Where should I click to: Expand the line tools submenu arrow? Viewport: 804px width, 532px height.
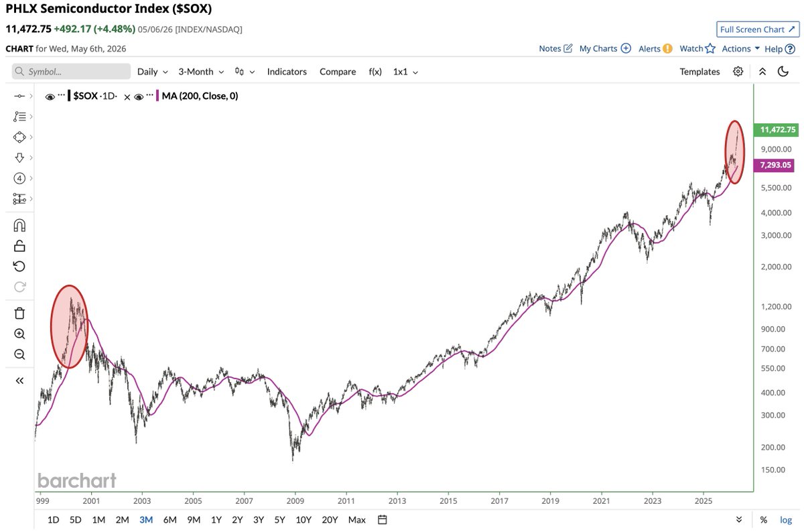31,96
